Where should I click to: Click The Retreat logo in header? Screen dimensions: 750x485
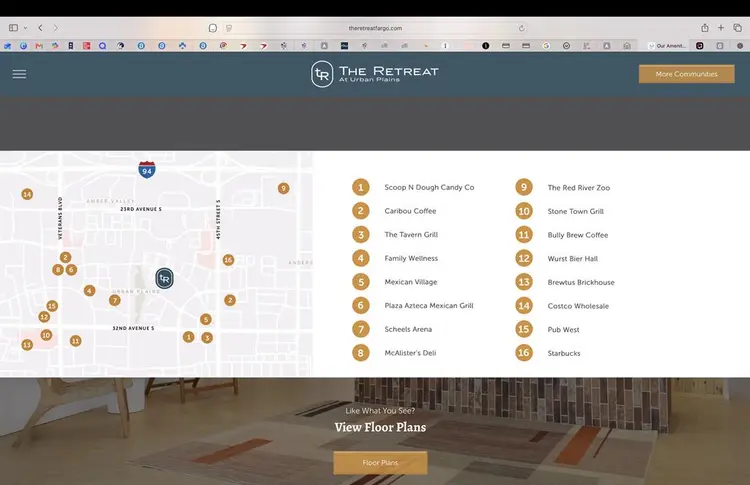(x=375, y=74)
